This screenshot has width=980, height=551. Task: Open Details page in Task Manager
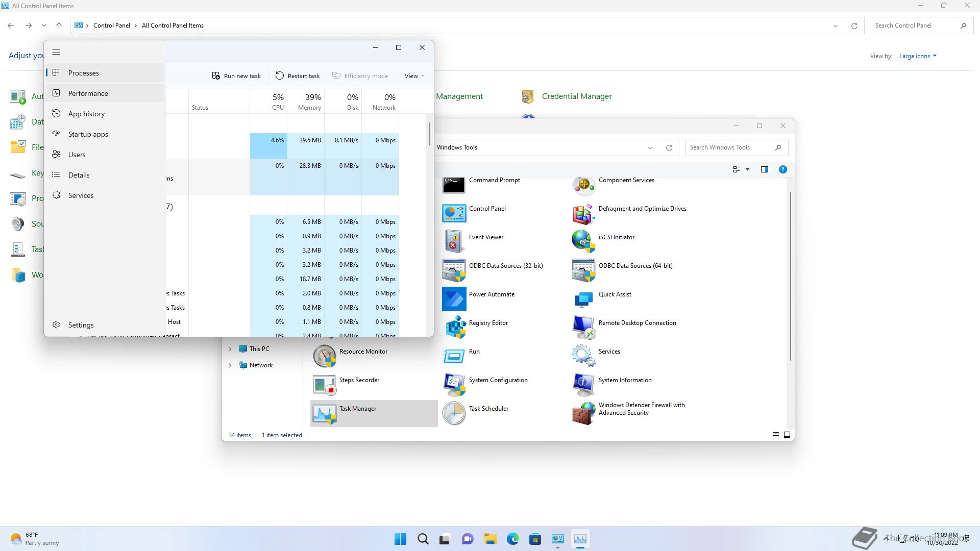pos(105,175)
